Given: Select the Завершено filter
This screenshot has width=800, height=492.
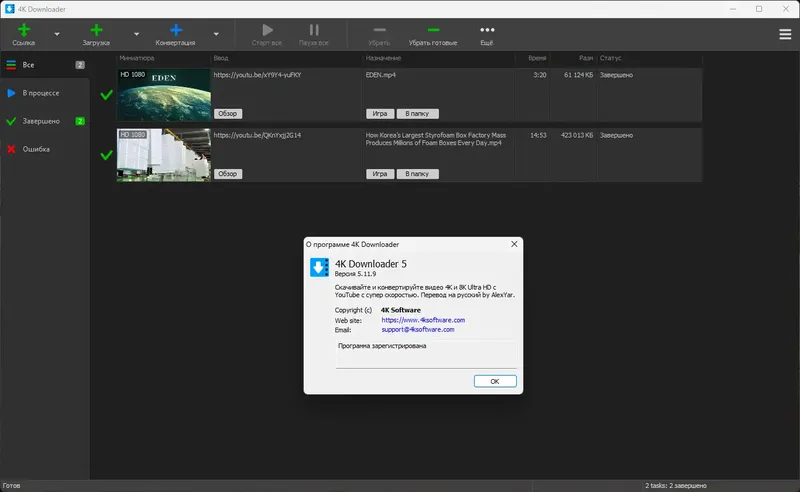Looking at the screenshot, I should pos(45,121).
